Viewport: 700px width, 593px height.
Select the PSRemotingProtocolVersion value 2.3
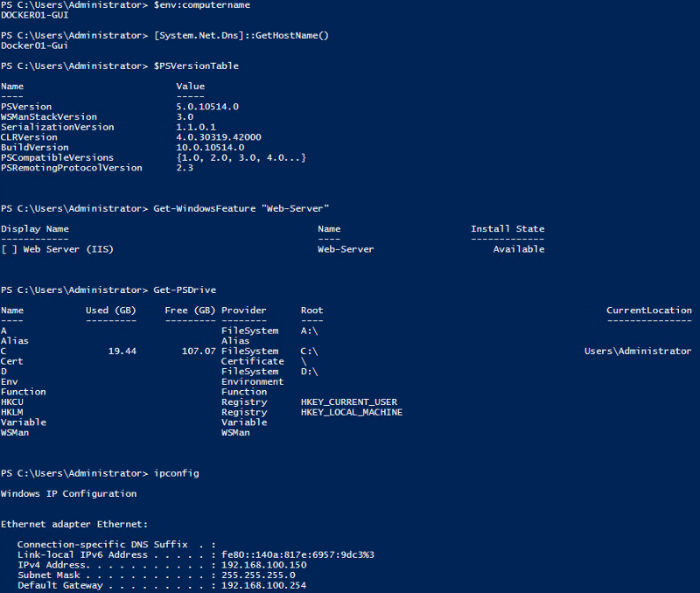(x=185, y=168)
